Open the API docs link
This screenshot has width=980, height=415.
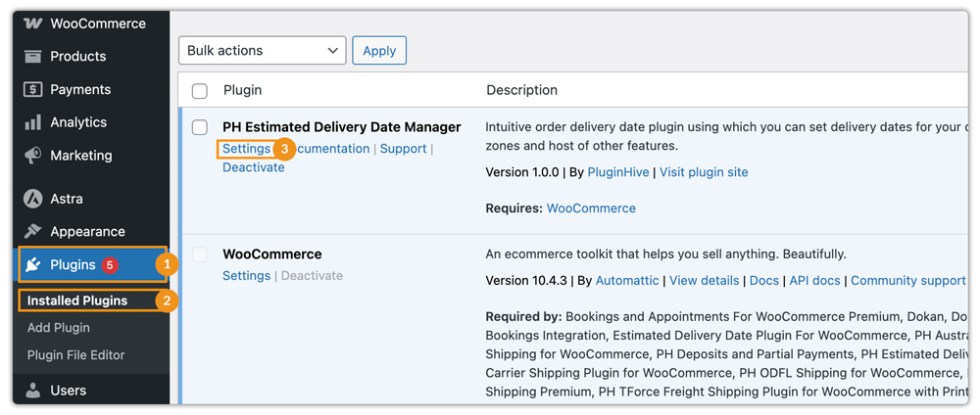pos(814,281)
